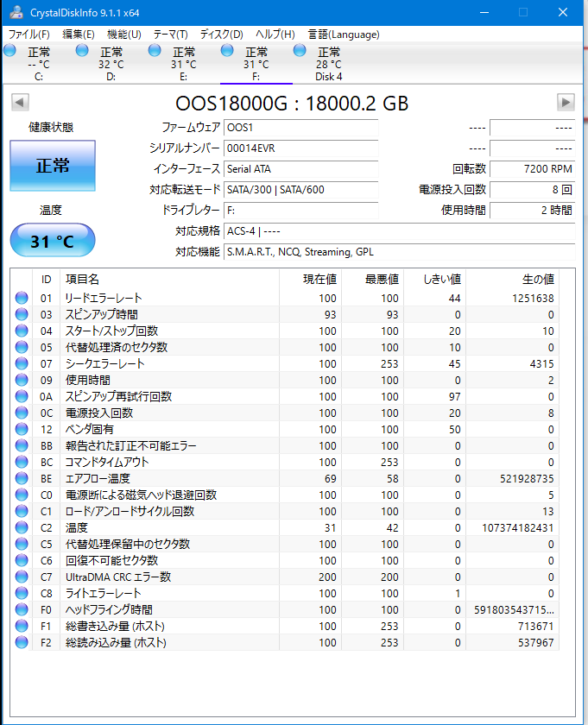Click the status icon for row BC コマンドタイムアウト
The width and height of the screenshot is (588, 725).
click(x=22, y=462)
